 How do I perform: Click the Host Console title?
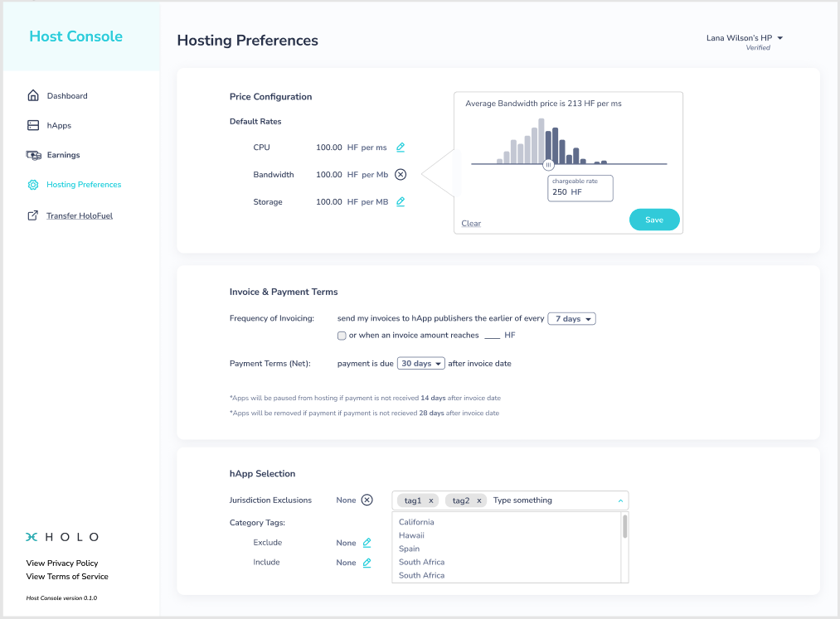pos(75,36)
